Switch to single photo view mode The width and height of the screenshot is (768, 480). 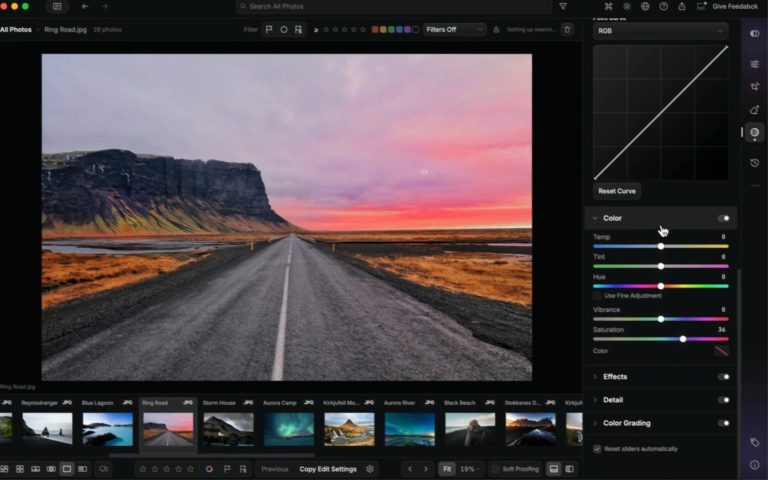[67, 469]
